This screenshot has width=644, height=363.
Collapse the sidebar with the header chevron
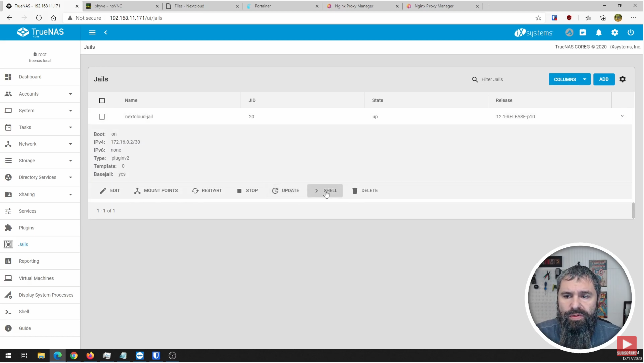click(105, 32)
